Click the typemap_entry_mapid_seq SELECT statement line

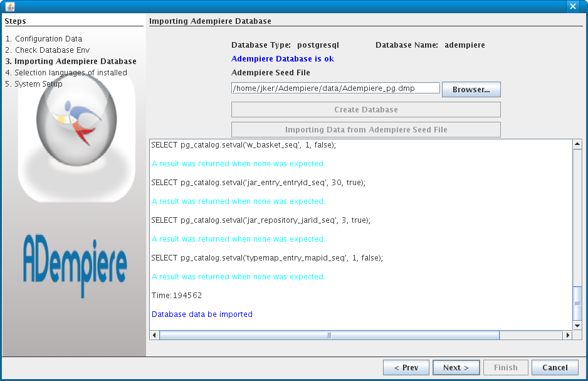point(267,258)
